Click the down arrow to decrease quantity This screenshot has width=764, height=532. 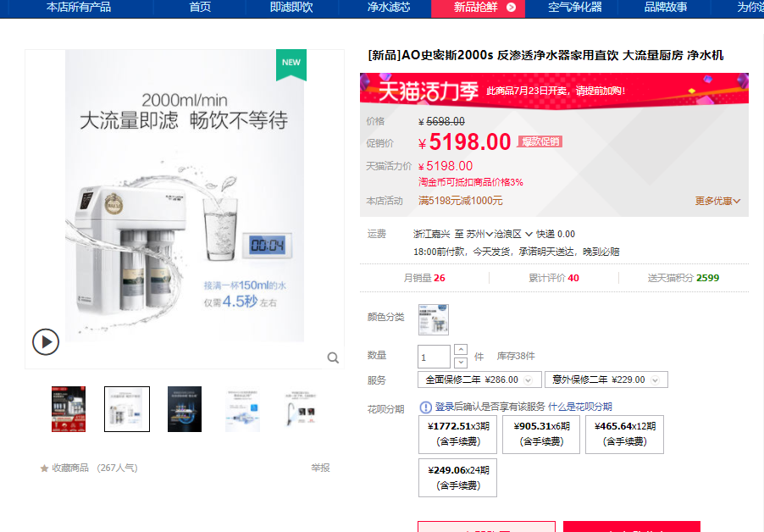tap(460, 361)
